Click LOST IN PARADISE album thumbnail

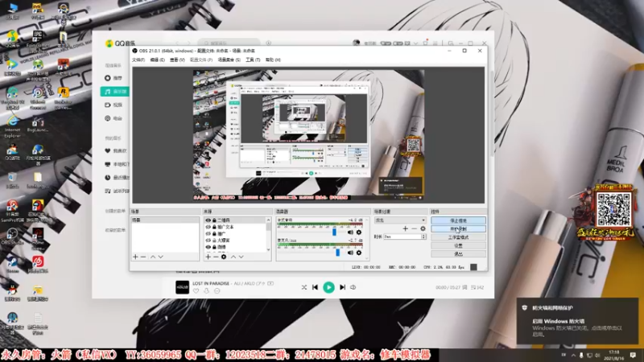pos(182,287)
